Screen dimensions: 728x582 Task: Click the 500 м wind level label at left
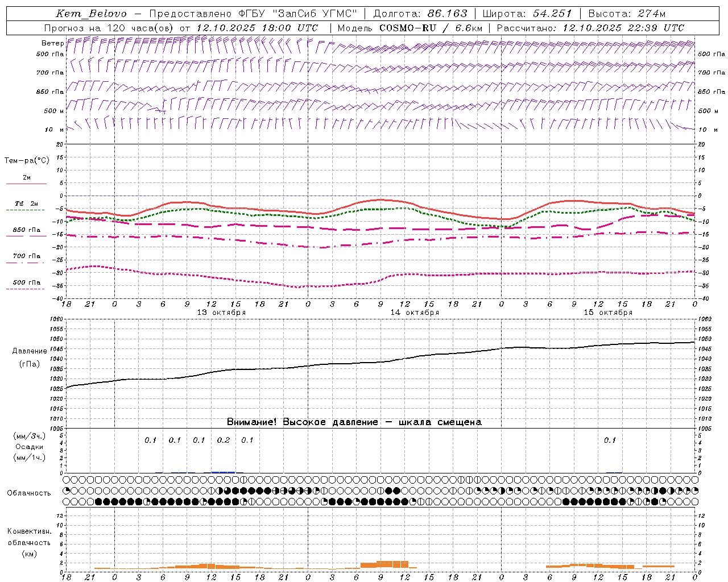coord(54,111)
